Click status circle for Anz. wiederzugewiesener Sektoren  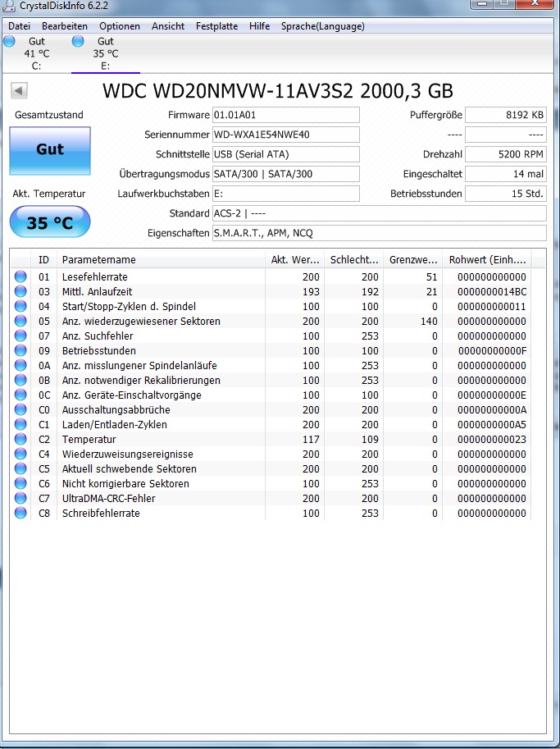[x=20, y=322]
